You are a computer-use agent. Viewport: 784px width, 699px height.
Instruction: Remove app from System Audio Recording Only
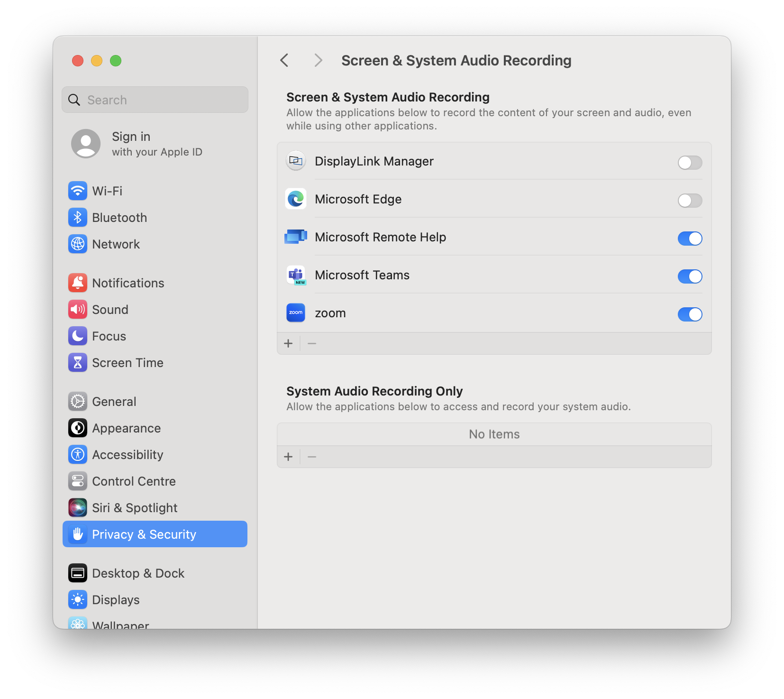[x=312, y=457]
